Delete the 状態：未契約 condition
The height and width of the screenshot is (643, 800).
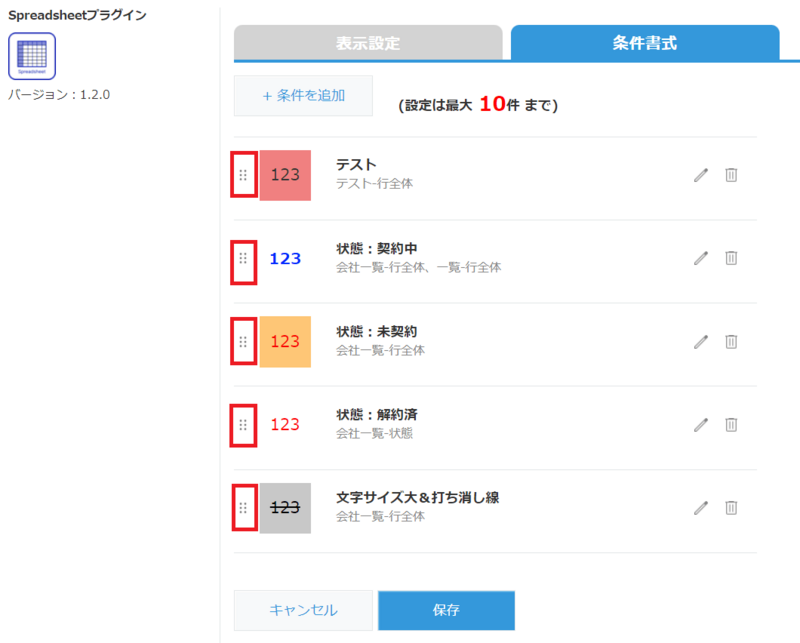pos(731,341)
